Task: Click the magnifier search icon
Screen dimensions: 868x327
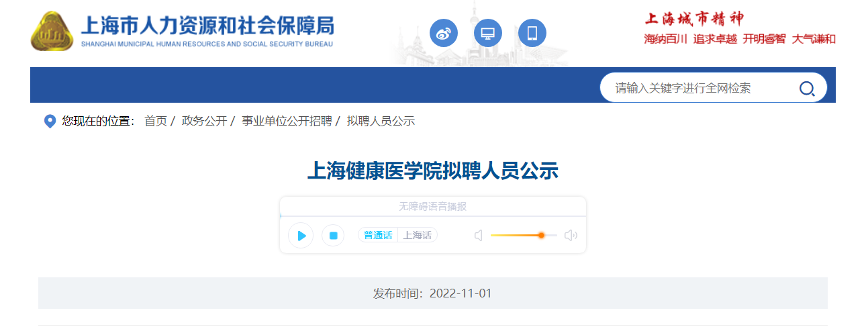Action: tap(807, 89)
